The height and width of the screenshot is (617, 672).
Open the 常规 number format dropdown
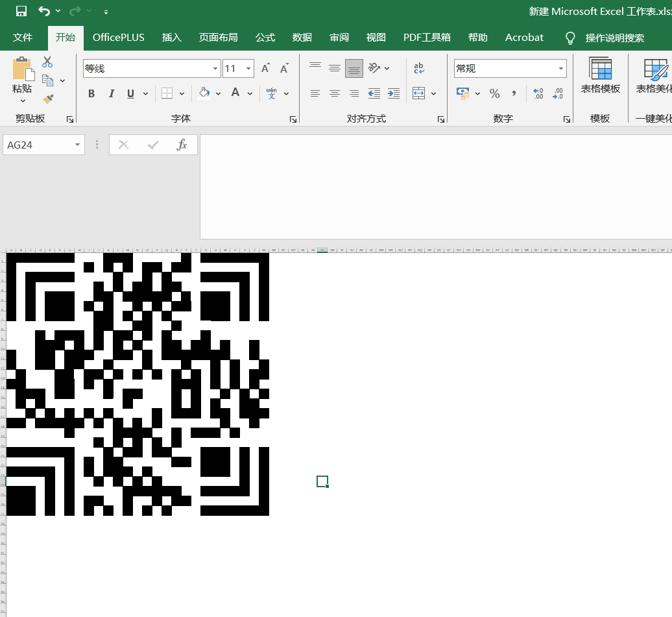[560, 69]
